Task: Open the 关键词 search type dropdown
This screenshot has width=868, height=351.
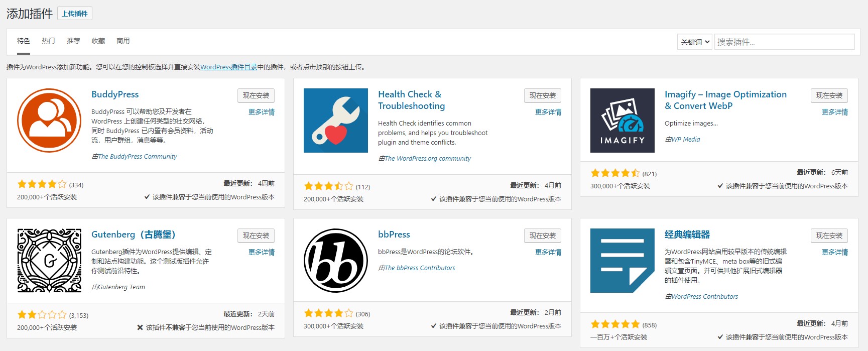Action: coord(695,42)
